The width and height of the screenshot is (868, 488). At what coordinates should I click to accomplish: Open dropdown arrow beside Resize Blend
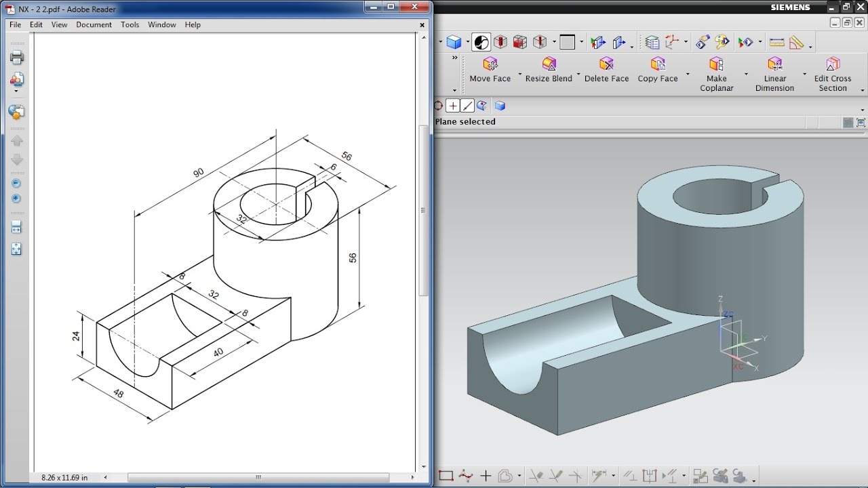(578, 74)
